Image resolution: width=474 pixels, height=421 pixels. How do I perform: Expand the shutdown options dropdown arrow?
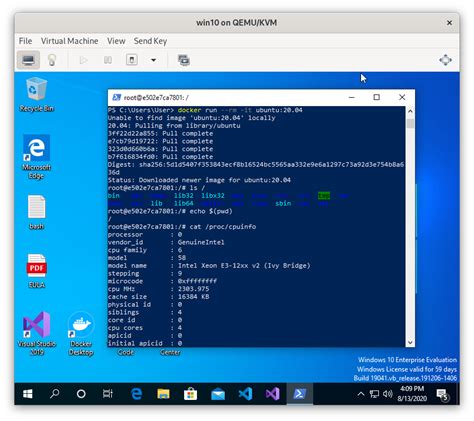click(153, 60)
